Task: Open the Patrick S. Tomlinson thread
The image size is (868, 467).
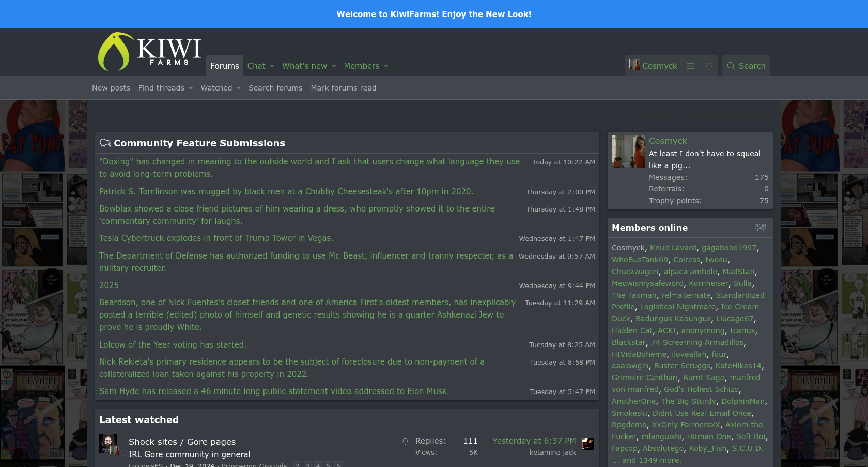Action: click(286, 192)
